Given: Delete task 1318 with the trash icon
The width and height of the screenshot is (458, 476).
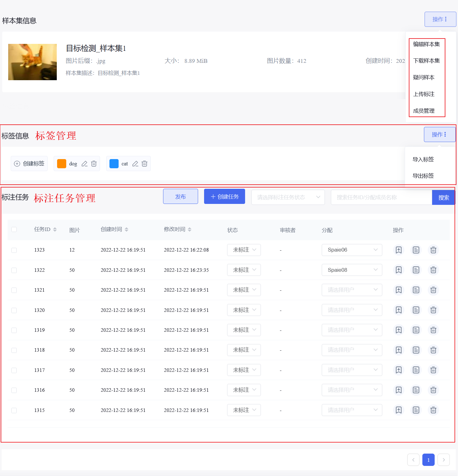Looking at the screenshot, I should (433, 350).
